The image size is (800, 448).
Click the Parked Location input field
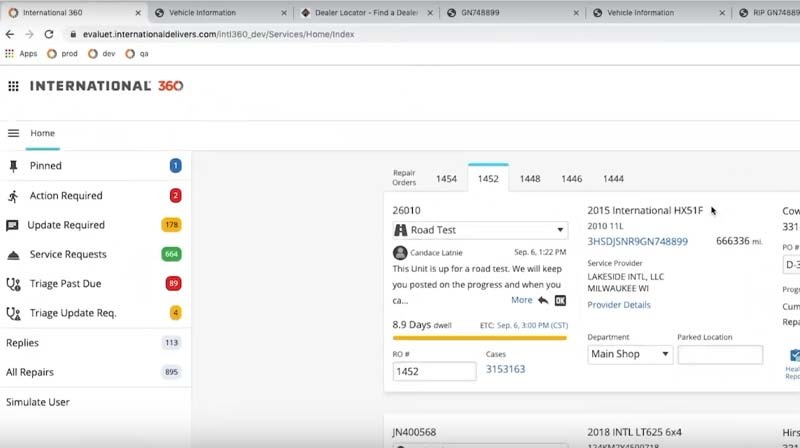720,355
